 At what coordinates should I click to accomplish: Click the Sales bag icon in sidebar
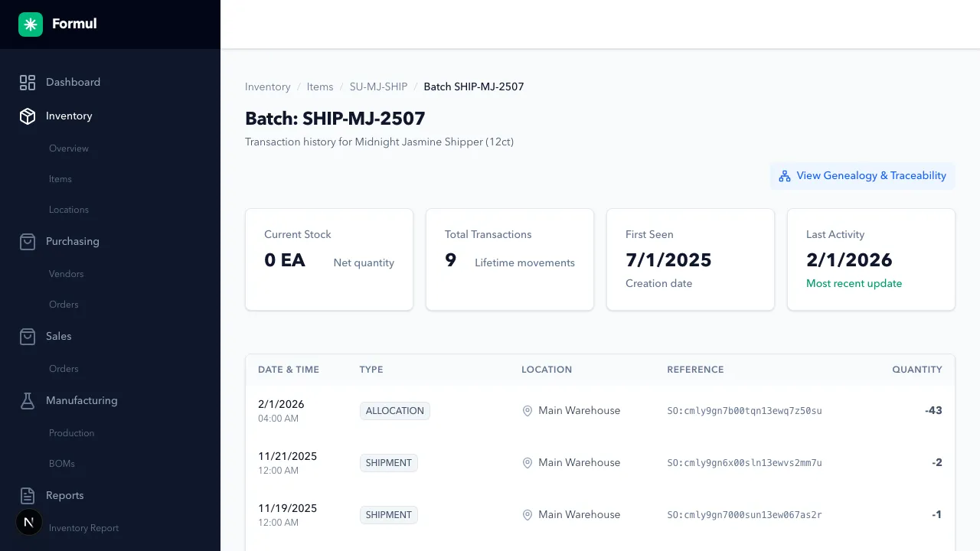tap(28, 336)
